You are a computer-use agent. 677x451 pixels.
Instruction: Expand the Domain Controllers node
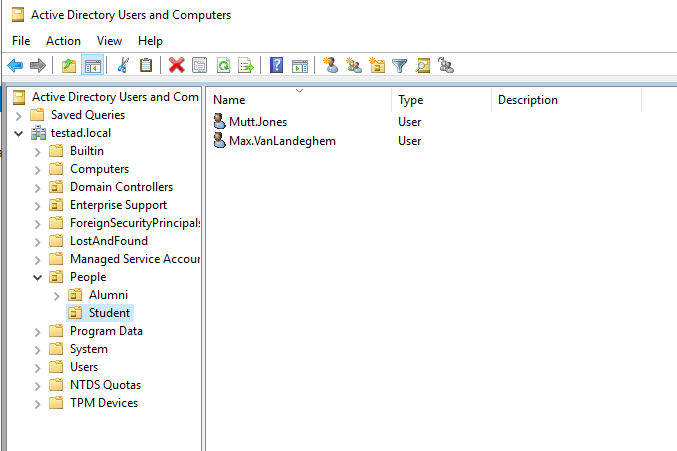click(38, 188)
